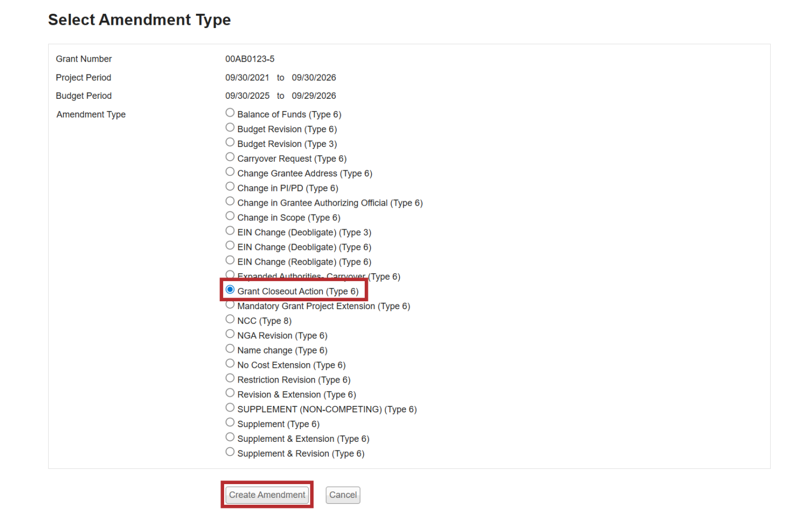Select SUPPLEMENT (NON-COMPETING) (Type 6) option
The width and height of the screenshot is (812, 519).
(x=230, y=408)
